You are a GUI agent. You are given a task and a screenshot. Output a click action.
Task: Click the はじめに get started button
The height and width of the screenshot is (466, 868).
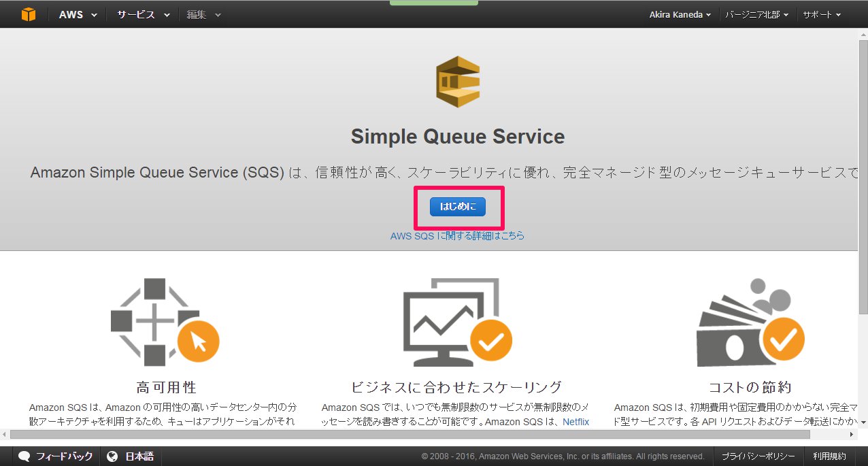(458, 207)
